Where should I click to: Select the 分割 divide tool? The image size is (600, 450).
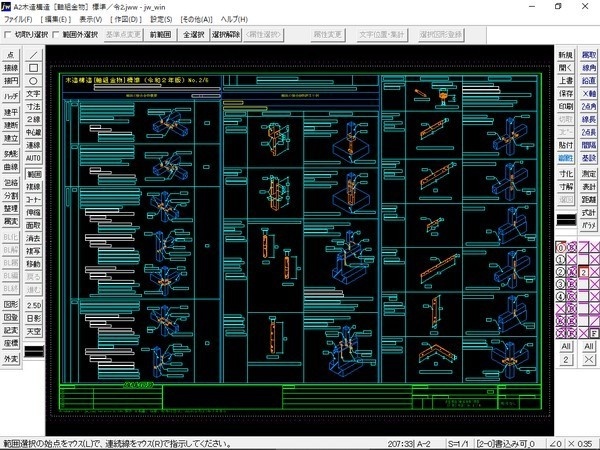pos(11,196)
